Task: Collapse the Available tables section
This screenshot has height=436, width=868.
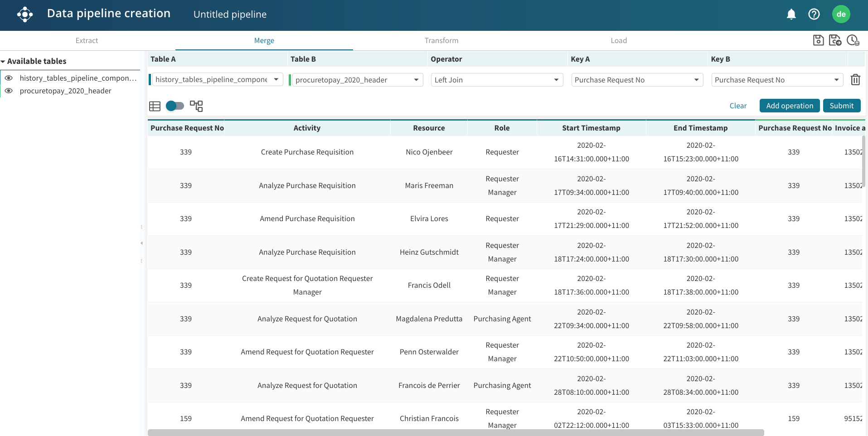Action: 3,62
